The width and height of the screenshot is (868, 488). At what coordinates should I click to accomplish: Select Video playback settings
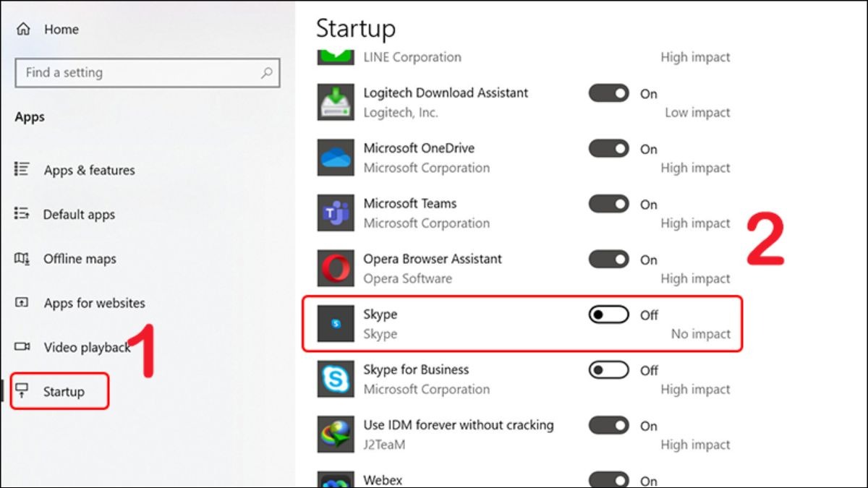[87, 348]
